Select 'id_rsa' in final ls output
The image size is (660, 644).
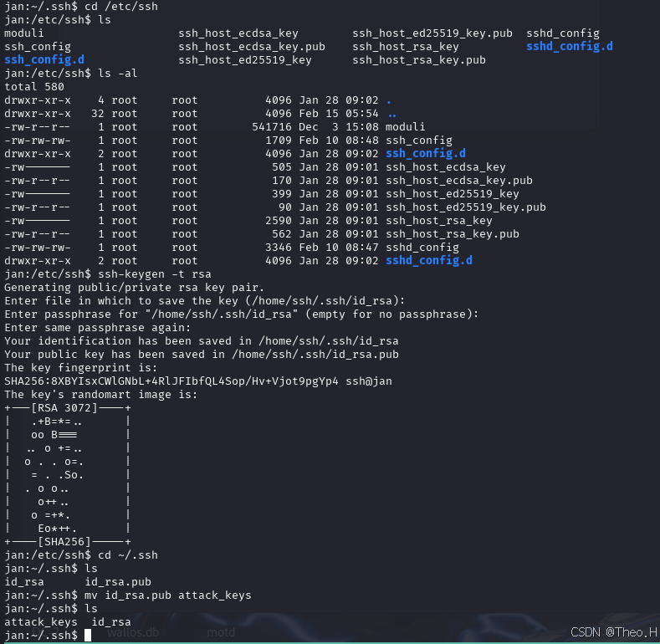pyautogui.click(x=111, y=622)
